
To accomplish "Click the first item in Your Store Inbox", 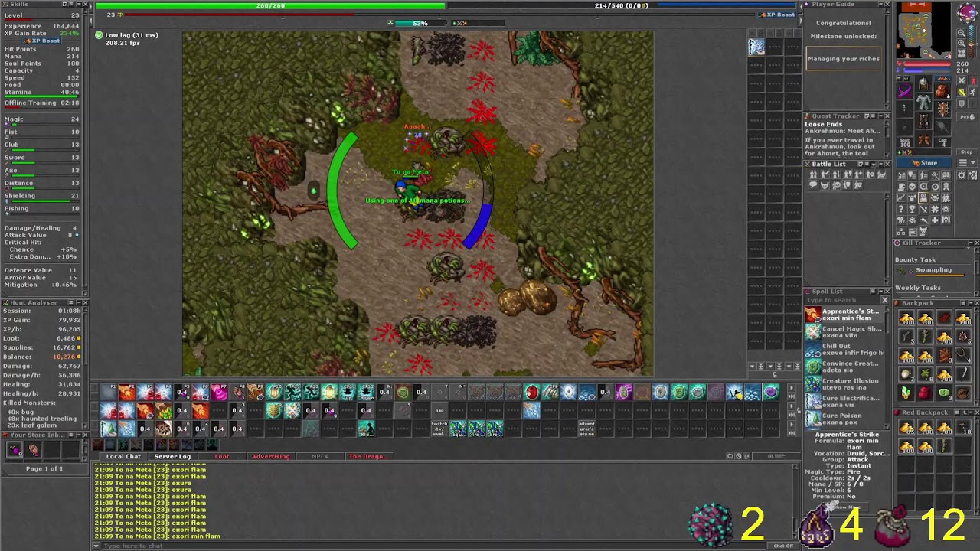I will 15,450.
